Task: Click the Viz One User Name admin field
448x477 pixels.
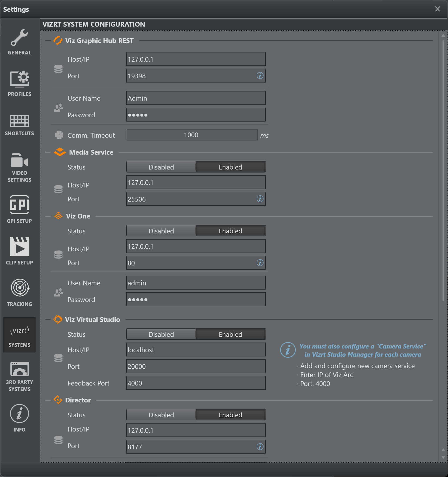Action: tap(196, 283)
